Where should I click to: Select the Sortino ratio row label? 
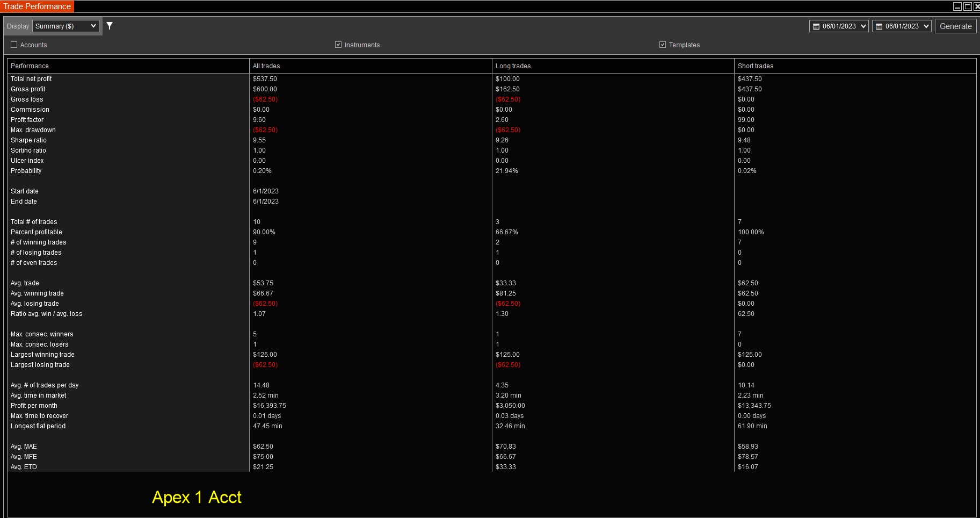coord(28,150)
